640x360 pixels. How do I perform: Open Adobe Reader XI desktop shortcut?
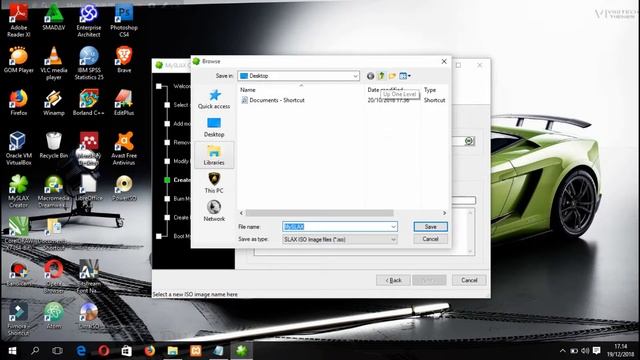coord(19,20)
